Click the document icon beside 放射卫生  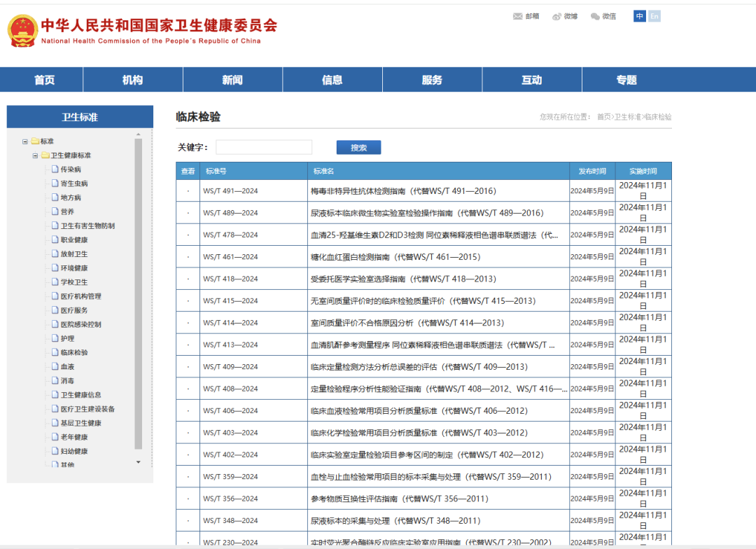click(55, 253)
